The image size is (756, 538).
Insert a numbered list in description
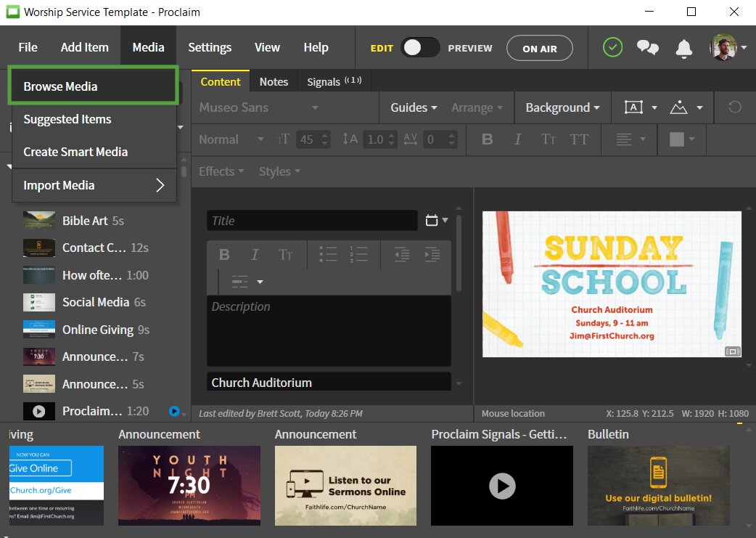coord(358,254)
